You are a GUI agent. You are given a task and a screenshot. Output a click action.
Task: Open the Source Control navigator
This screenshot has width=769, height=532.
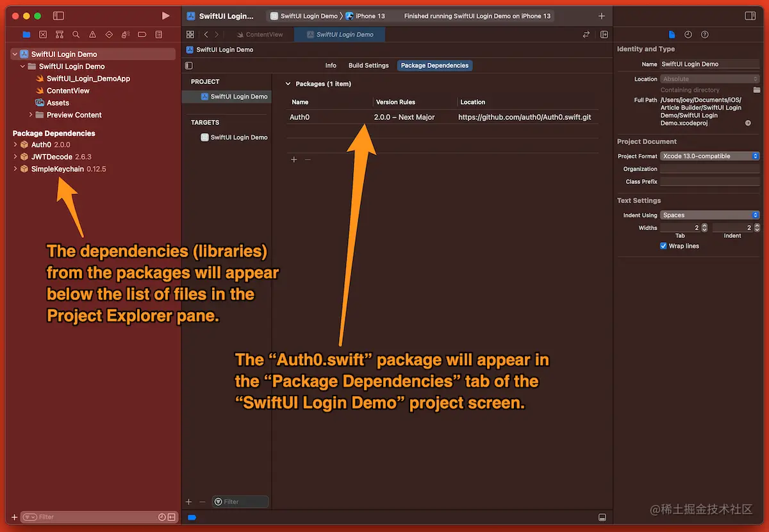(43, 35)
